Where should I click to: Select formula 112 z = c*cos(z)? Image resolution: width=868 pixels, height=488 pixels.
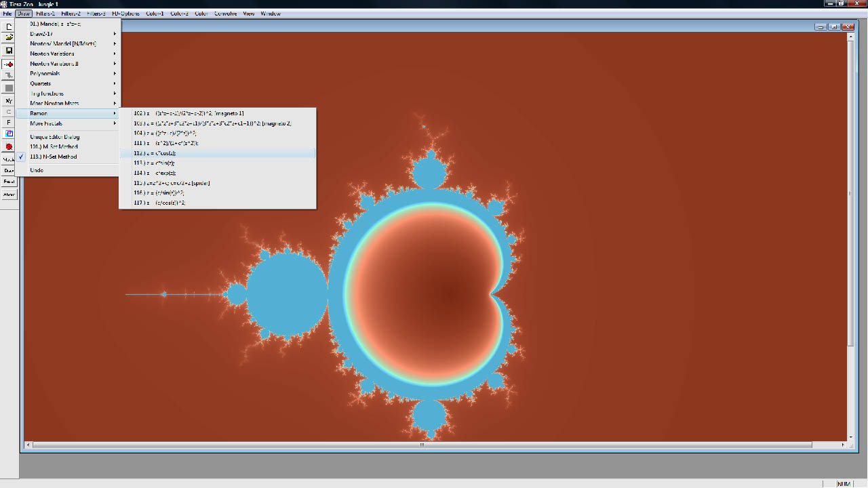pos(217,153)
